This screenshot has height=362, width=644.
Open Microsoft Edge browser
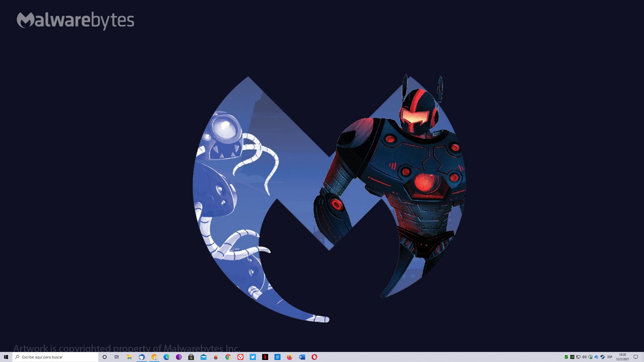coord(166,357)
